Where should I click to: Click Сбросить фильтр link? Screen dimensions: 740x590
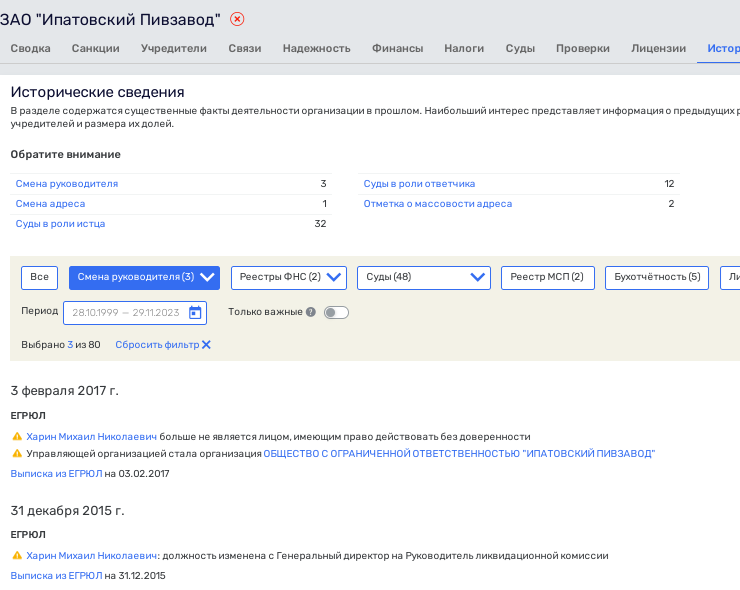pyautogui.click(x=157, y=345)
